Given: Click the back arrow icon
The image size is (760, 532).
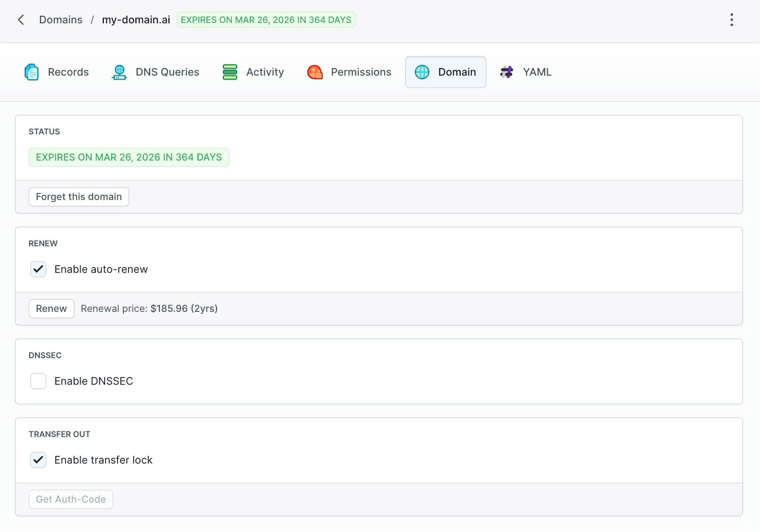Looking at the screenshot, I should click(21, 20).
